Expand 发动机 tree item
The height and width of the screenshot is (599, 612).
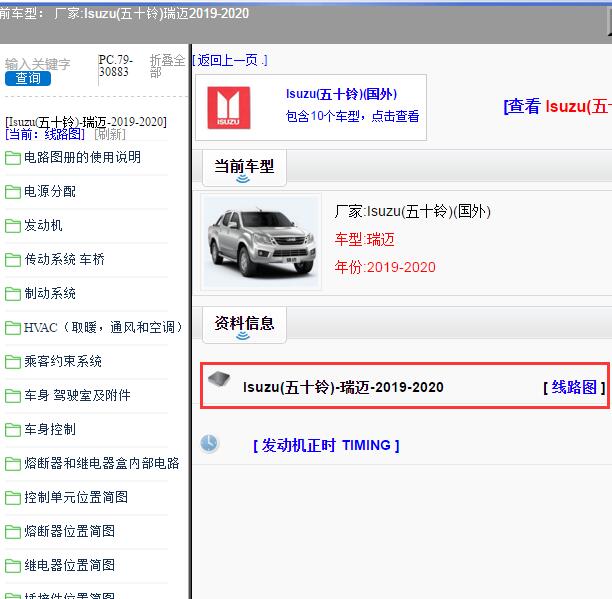coord(43,225)
